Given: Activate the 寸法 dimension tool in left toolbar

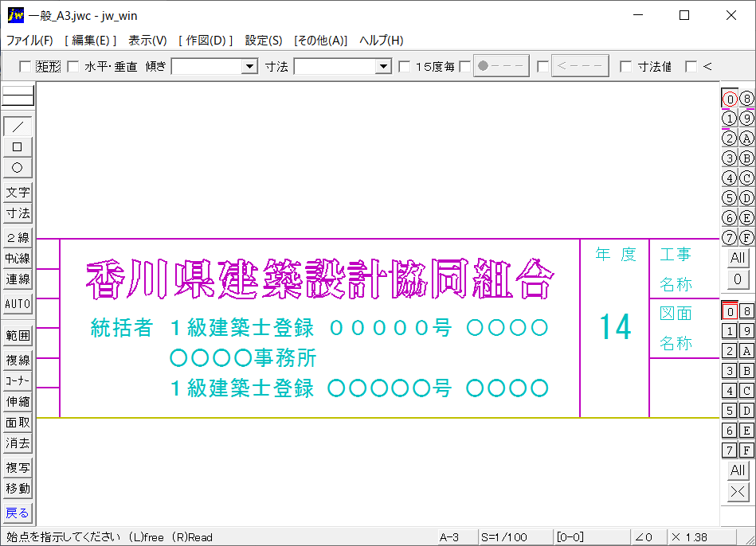Looking at the screenshot, I should (x=18, y=213).
